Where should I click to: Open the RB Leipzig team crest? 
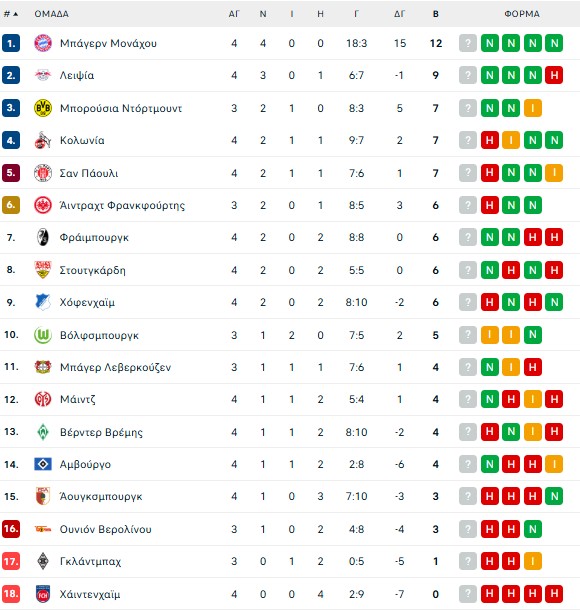tap(43, 75)
